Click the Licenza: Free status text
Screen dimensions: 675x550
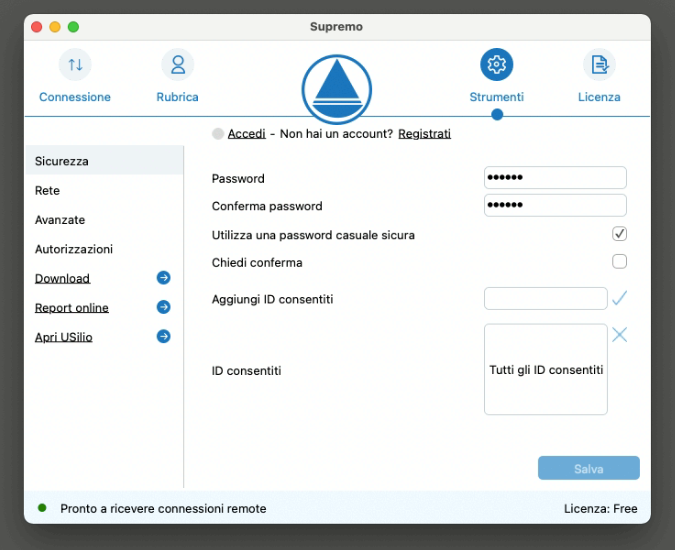tap(601, 509)
